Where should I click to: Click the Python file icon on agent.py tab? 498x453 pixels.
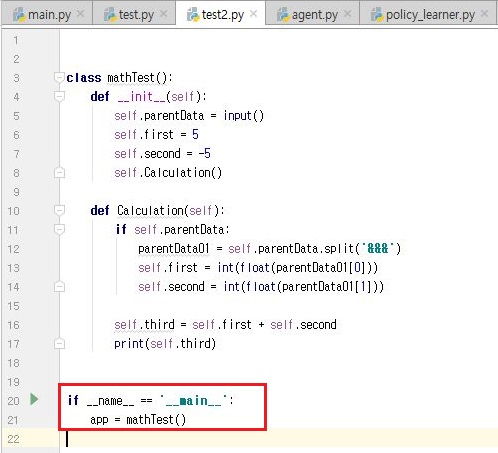pyautogui.click(x=283, y=15)
